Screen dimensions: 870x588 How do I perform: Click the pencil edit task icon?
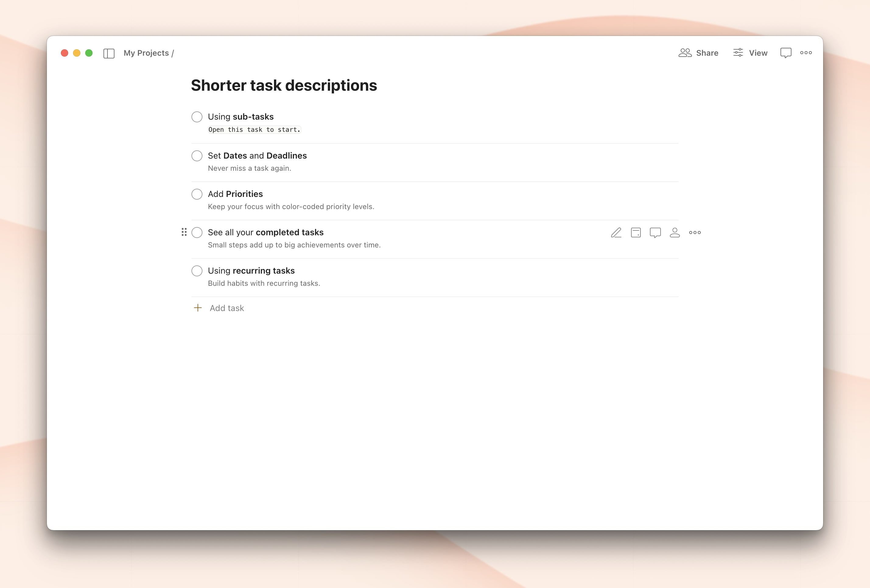[x=616, y=233]
